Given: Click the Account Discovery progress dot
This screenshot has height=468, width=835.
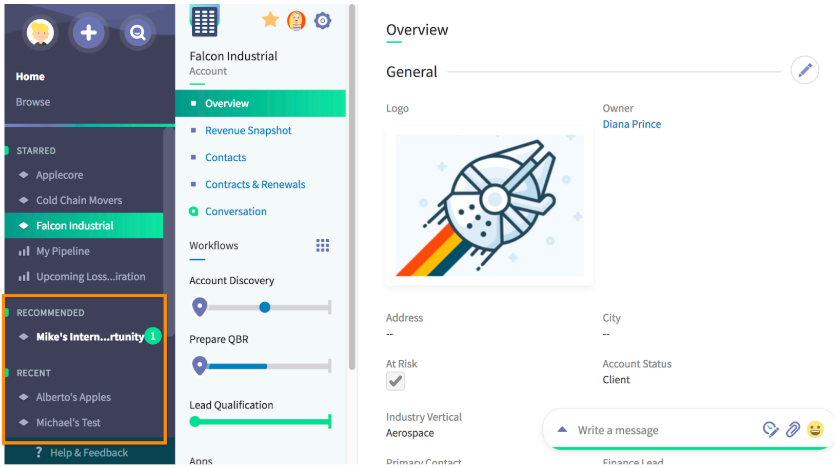Looking at the screenshot, I should pos(264,307).
